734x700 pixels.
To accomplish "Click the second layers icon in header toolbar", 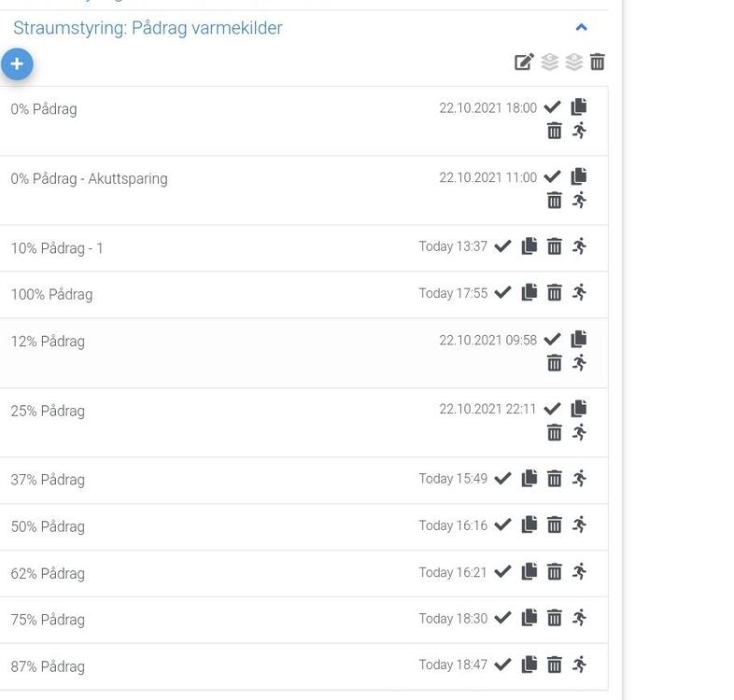I will [573, 63].
